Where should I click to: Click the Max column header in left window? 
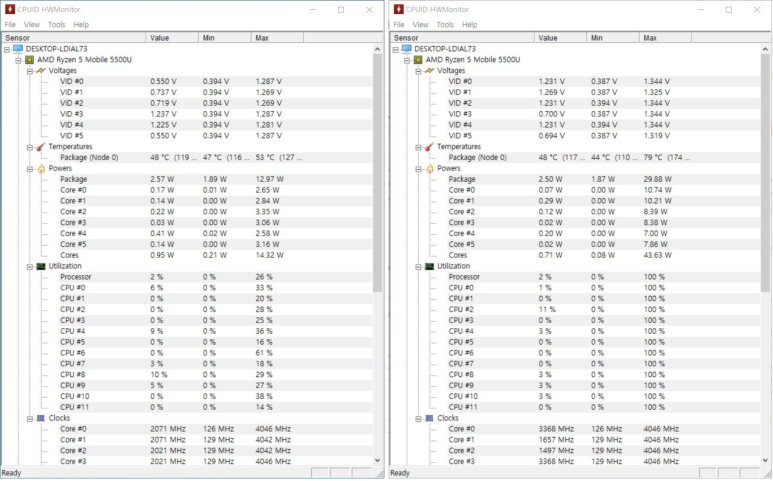278,38
